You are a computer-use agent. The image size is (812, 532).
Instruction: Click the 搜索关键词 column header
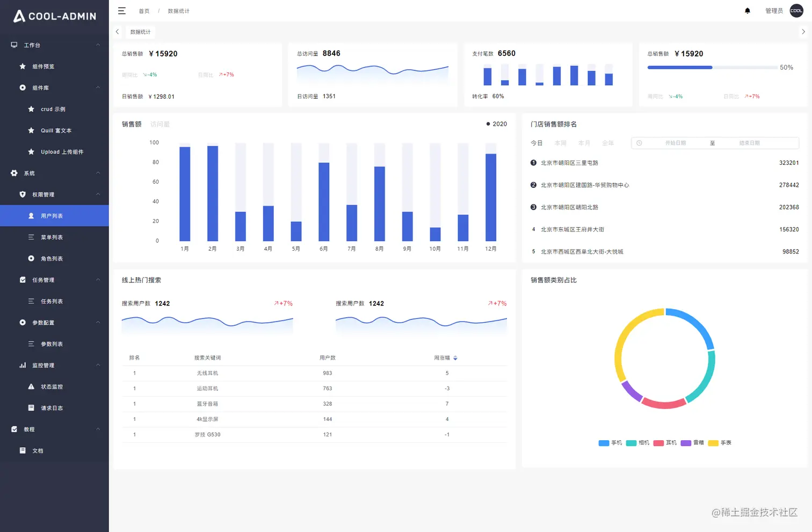click(207, 358)
